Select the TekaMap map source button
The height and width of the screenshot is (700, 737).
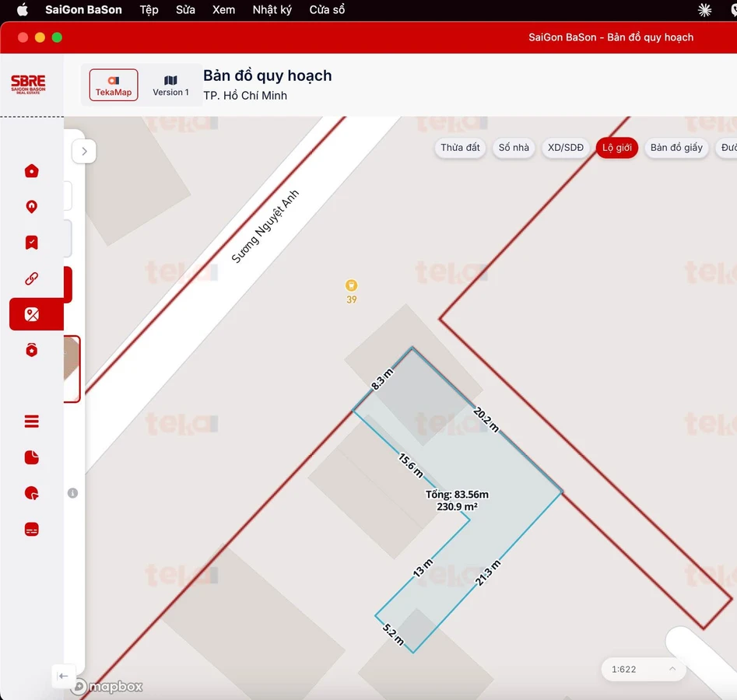(114, 85)
